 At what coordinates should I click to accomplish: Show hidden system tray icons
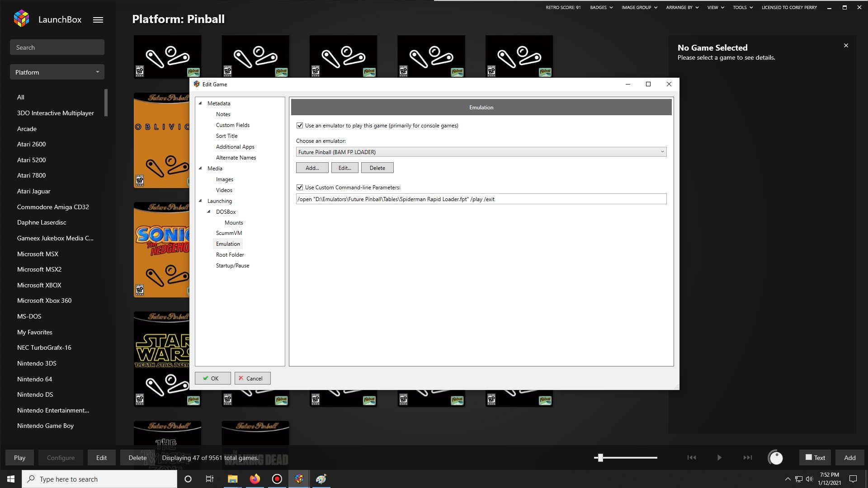point(788,479)
